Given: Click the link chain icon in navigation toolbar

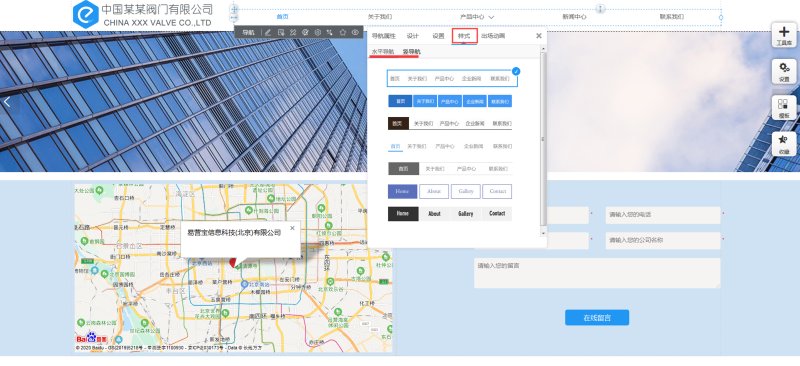Looking at the screenshot, I should (293, 32).
